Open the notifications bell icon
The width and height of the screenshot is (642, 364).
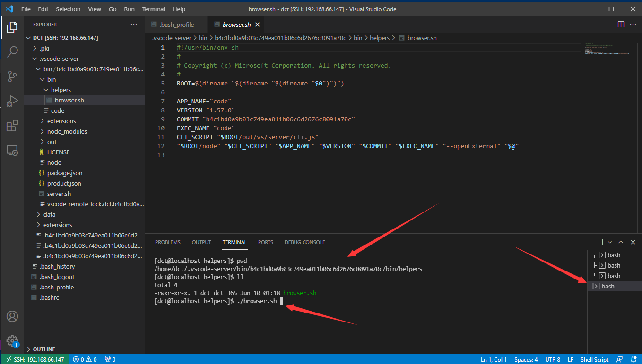point(633,359)
